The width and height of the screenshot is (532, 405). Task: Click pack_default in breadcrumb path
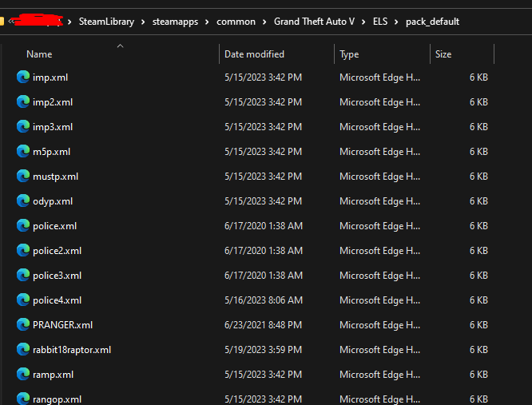point(432,22)
